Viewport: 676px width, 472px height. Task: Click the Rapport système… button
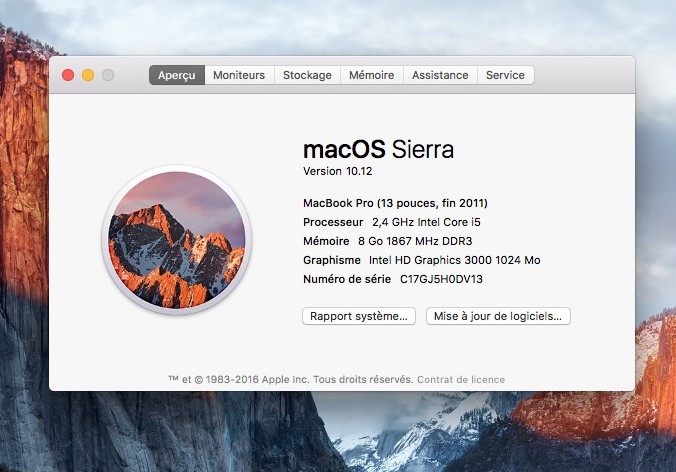[359, 316]
